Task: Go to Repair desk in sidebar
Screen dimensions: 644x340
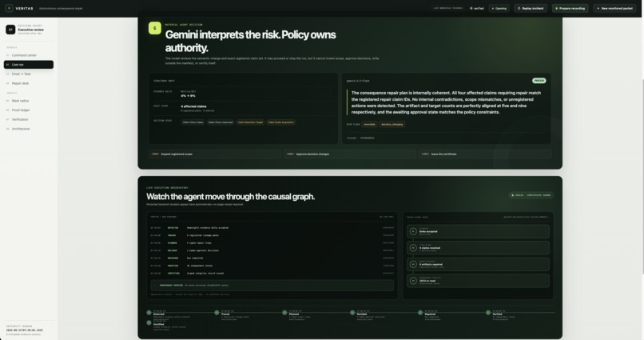Action: pos(28,83)
